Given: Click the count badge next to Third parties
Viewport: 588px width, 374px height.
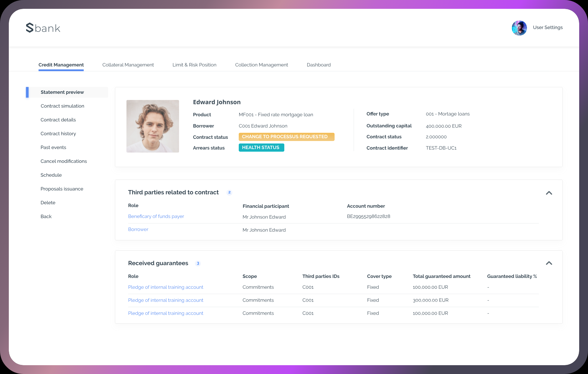Looking at the screenshot, I should [229, 192].
